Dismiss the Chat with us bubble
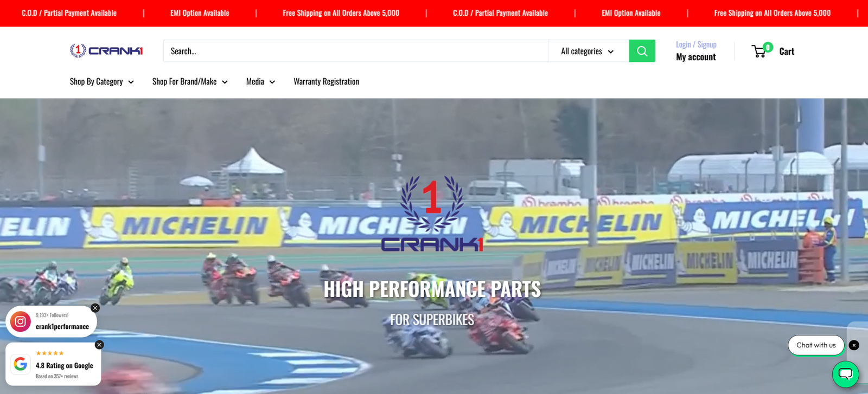The width and height of the screenshot is (868, 394). pyautogui.click(x=854, y=345)
